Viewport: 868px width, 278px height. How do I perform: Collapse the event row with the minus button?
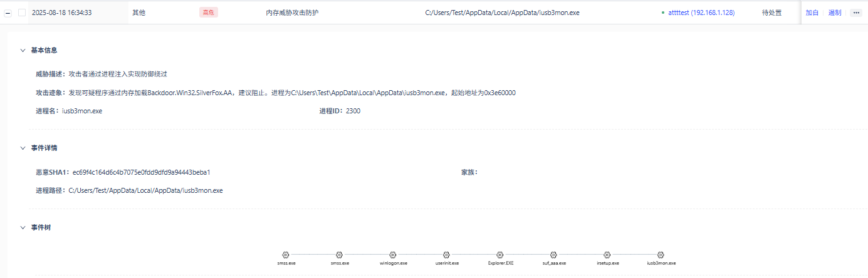coord(8,13)
